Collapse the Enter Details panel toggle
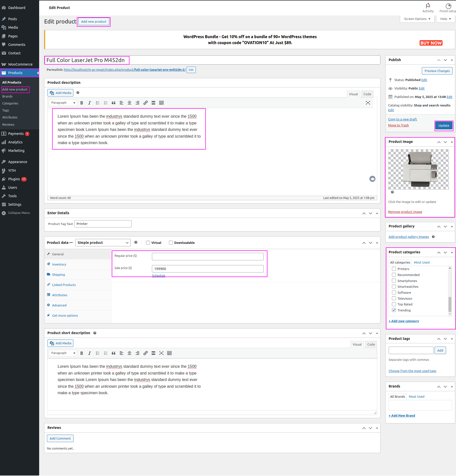Image resolution: width=456 pixels, height=476 pixels. click(377, 213)
